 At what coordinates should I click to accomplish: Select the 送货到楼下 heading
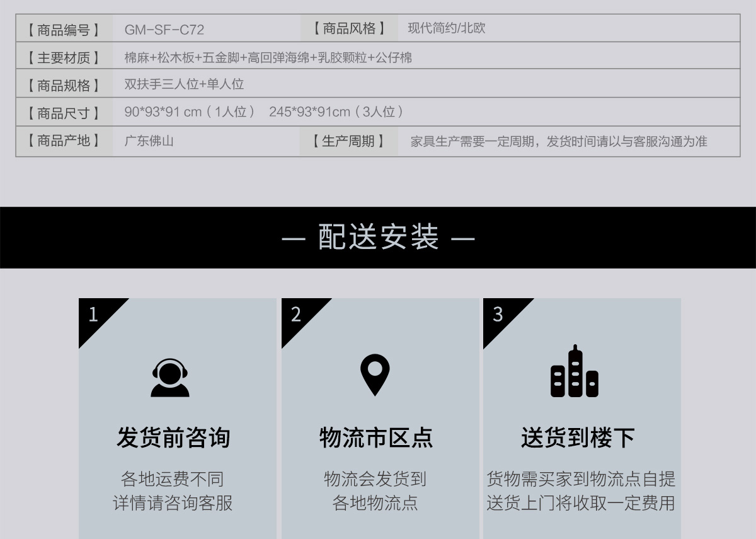tap(578, 438)
